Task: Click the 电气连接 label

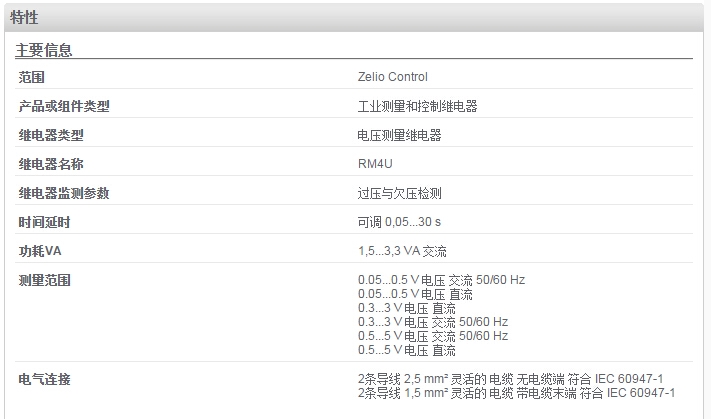Action: coord(44,379)
